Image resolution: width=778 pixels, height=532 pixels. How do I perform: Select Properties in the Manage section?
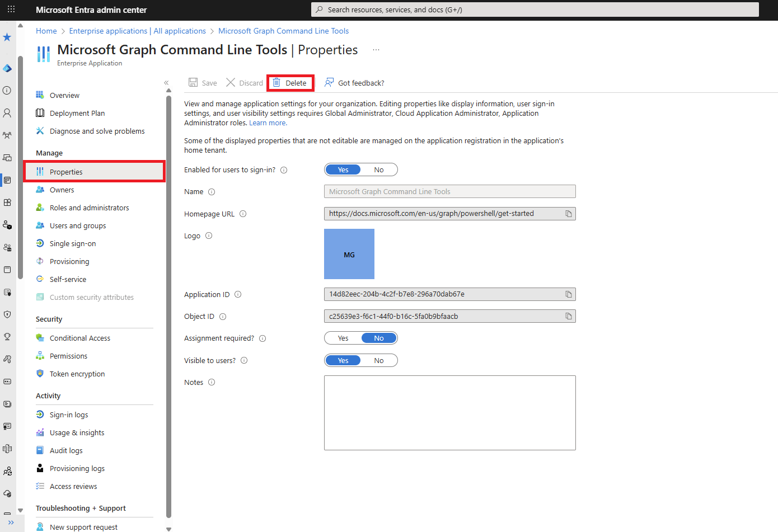point(94,172)
